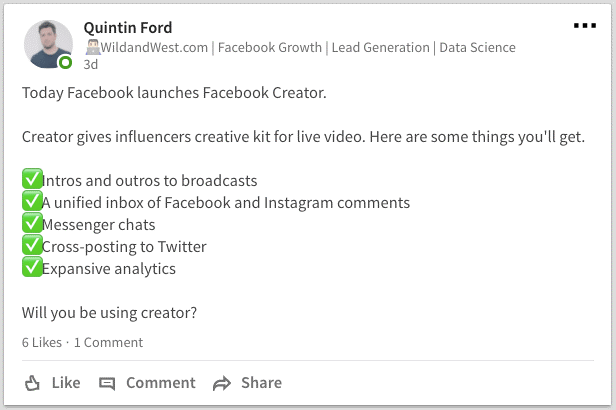Screen dimensions: 616x410
Task: Click the WildandWest.com headline text
Action: click(154, 48)
